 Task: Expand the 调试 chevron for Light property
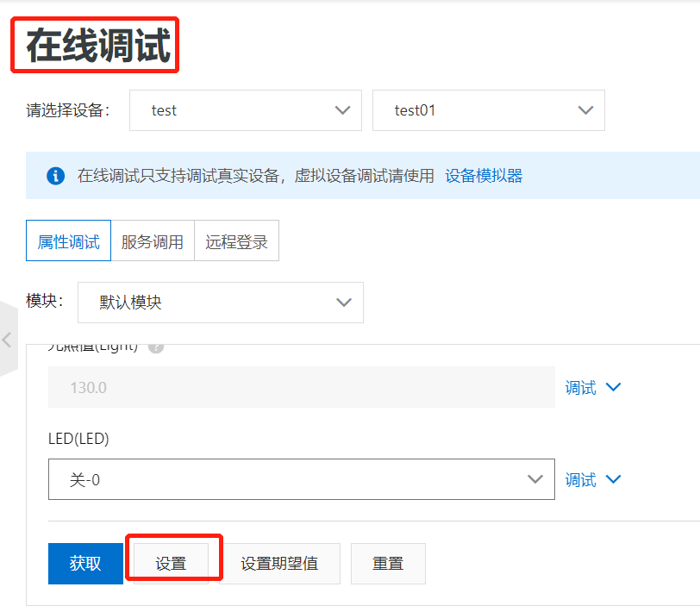[613, 387]
